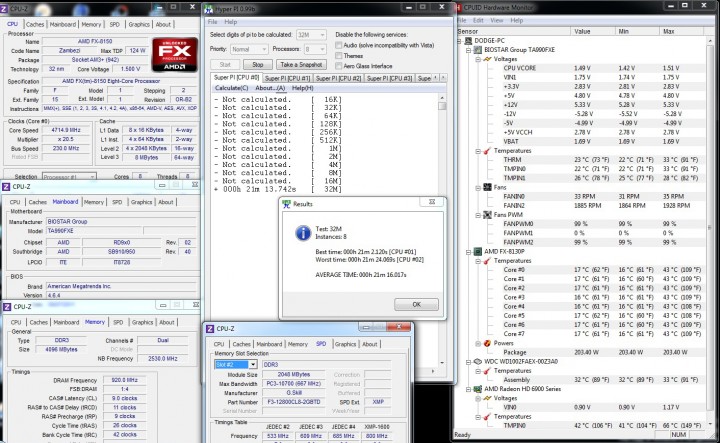The image size is (720, 443).
Task: Select the DODGE-PC computer icon
Action: pos(469,40)
